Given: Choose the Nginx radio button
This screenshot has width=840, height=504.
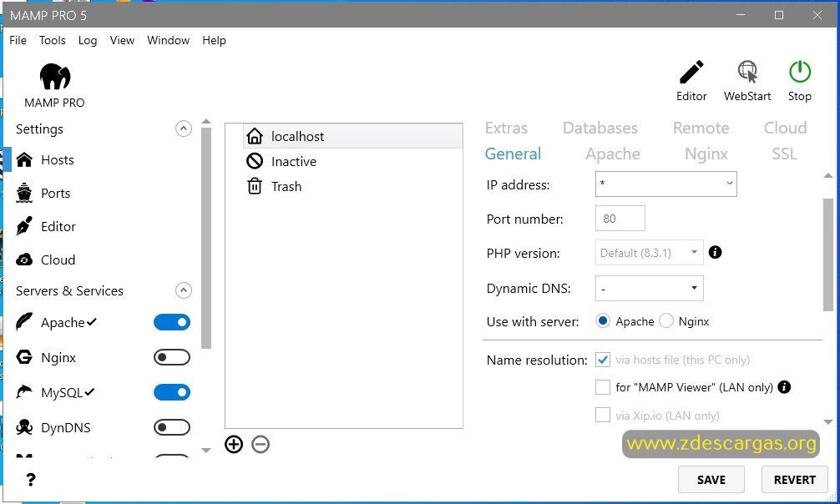Looking at the screenshot, I should (665, 320).
